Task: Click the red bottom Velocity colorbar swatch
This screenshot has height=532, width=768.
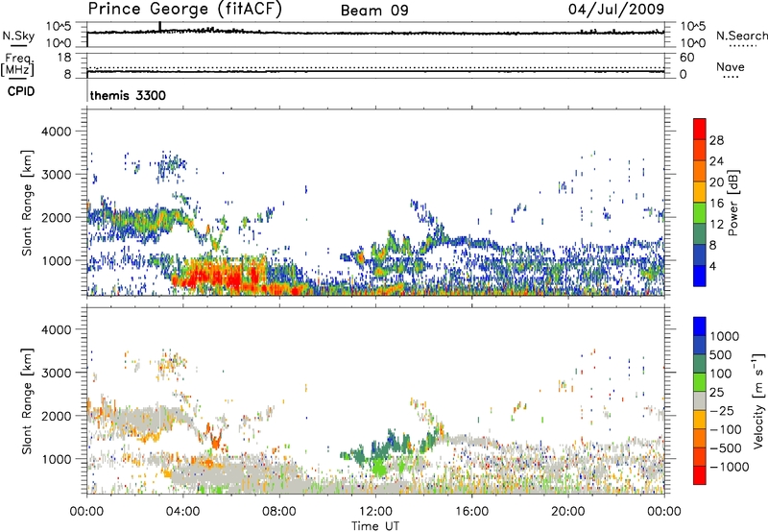Action: [700, 475]
